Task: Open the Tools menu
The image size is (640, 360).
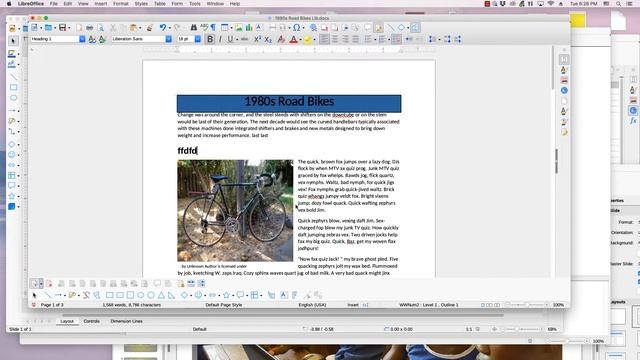Action: click(195, 4)
